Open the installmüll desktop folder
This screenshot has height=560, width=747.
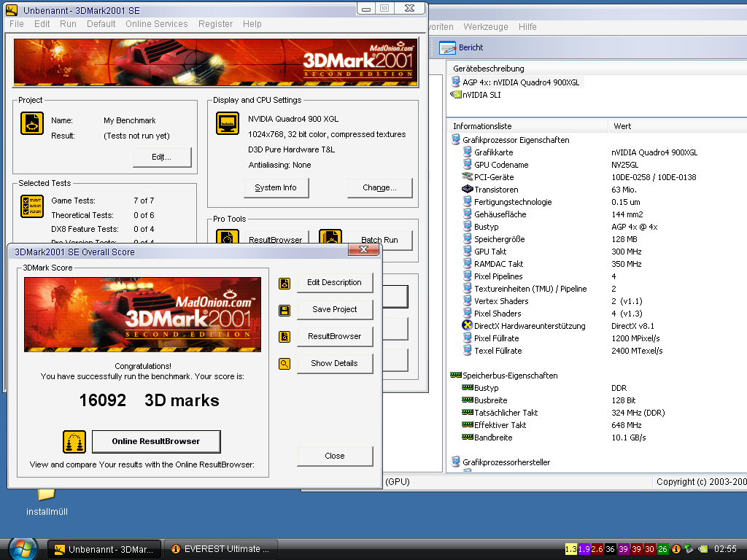(x=47, y=503)
